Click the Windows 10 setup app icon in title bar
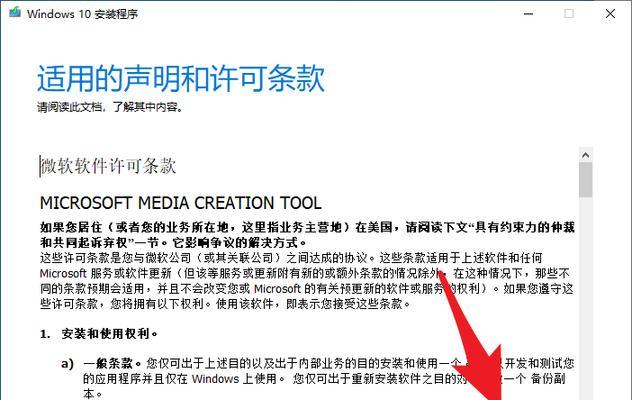This screenshot has width=632, height=400. [x=15, y=12]
